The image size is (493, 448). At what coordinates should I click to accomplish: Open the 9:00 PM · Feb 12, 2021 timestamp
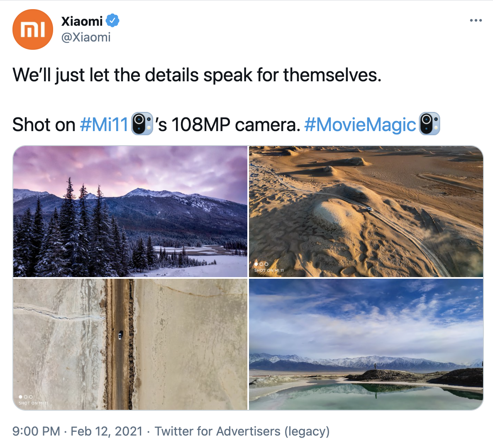[77, 431]
